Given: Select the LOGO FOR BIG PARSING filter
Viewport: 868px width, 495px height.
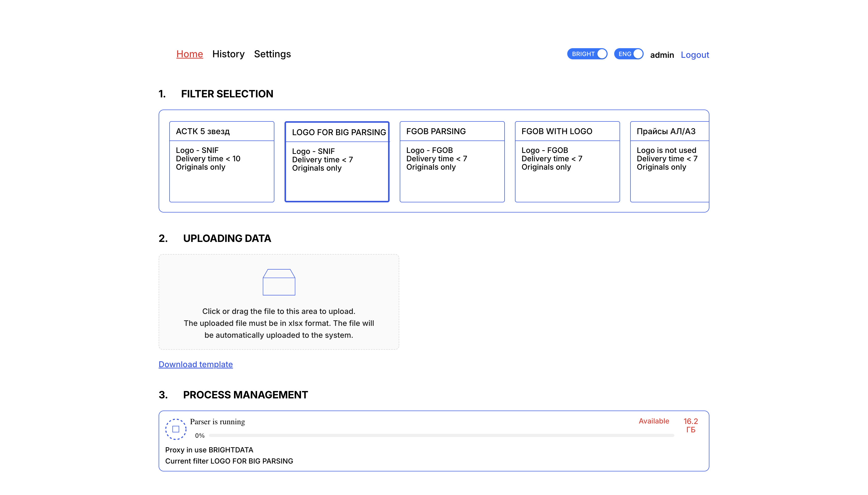Looking at the screenshot, I should 337,162.
